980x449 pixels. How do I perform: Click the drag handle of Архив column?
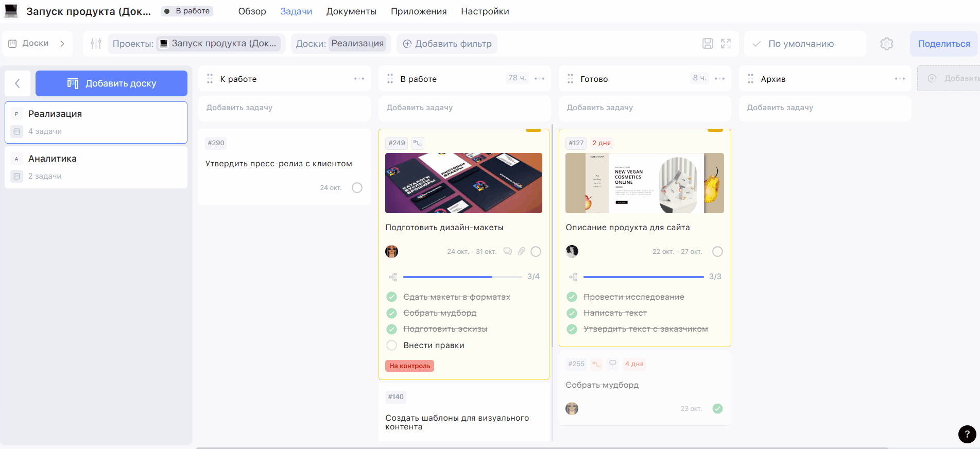pos(750,79)
